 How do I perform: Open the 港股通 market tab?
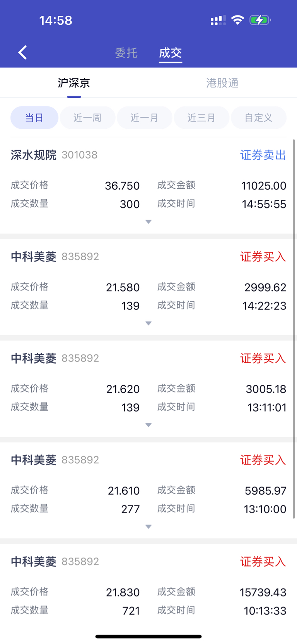point(222,83)
